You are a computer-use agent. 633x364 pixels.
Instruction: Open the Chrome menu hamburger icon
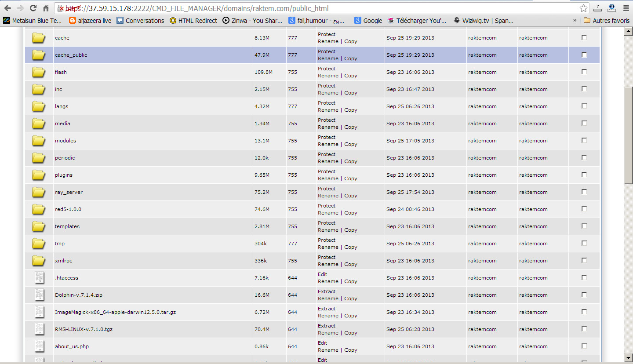(626, 8)
